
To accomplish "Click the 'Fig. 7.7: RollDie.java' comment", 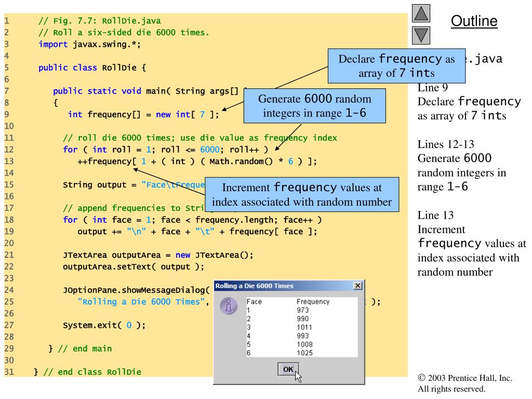I will (100, 21).
